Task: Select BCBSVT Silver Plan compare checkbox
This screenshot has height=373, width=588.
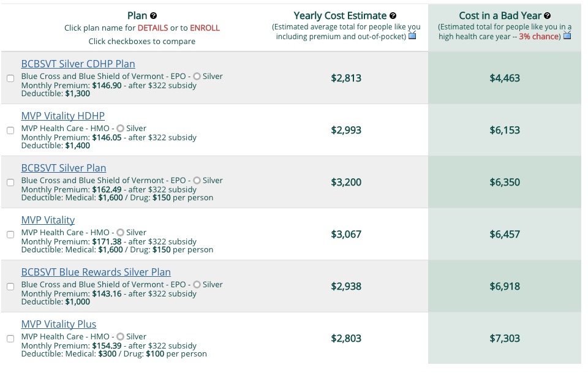Action: click(10, 183)
